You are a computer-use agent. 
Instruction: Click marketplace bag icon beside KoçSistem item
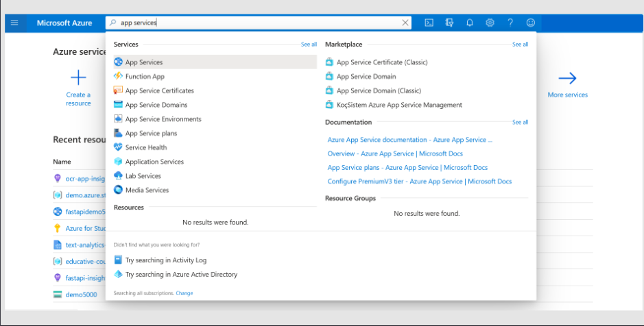click(x=329, y=105)
